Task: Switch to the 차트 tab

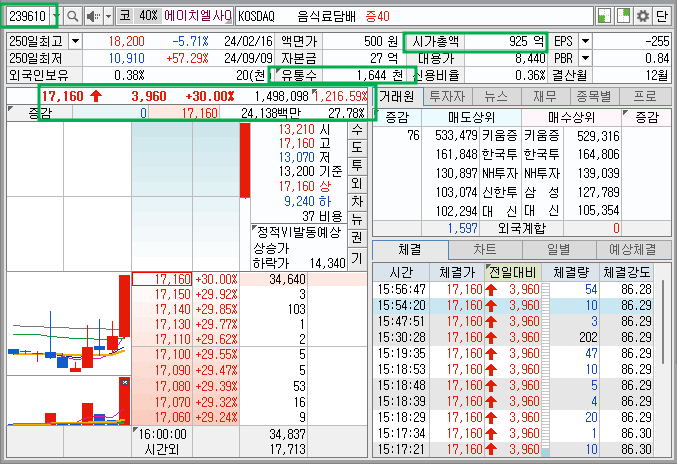Action: pos(485,250)
